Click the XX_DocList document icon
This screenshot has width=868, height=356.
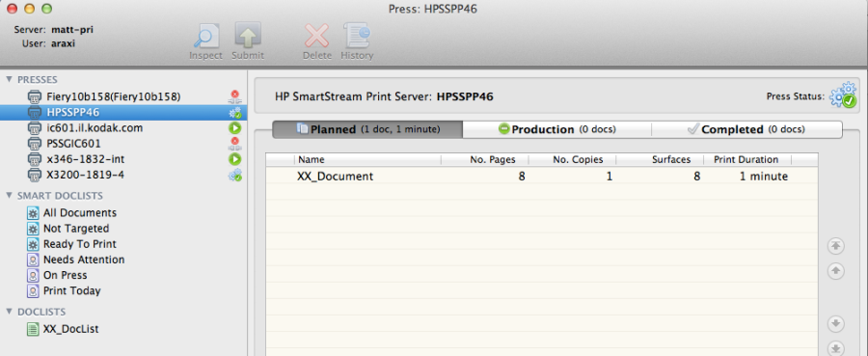(33, 329)
